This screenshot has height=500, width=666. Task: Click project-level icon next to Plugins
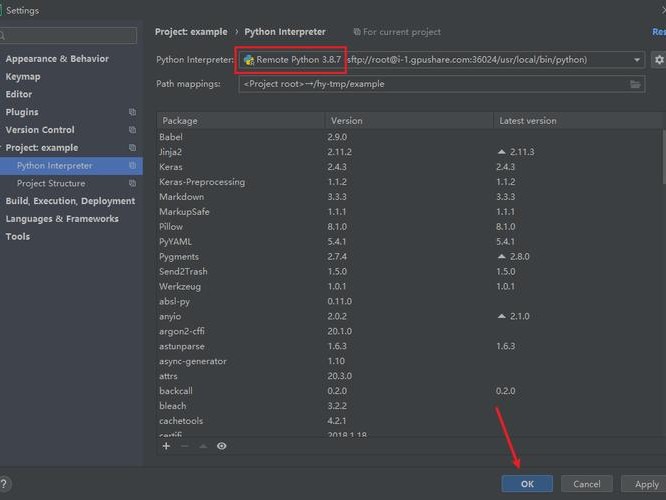coord(133,112)
